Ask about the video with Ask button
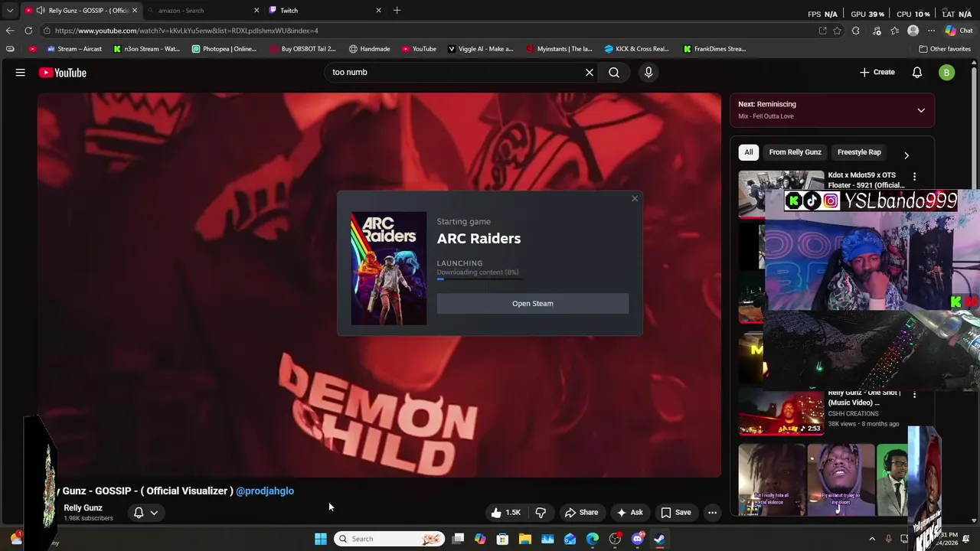The image size is (980, 551). coord(629,513)
